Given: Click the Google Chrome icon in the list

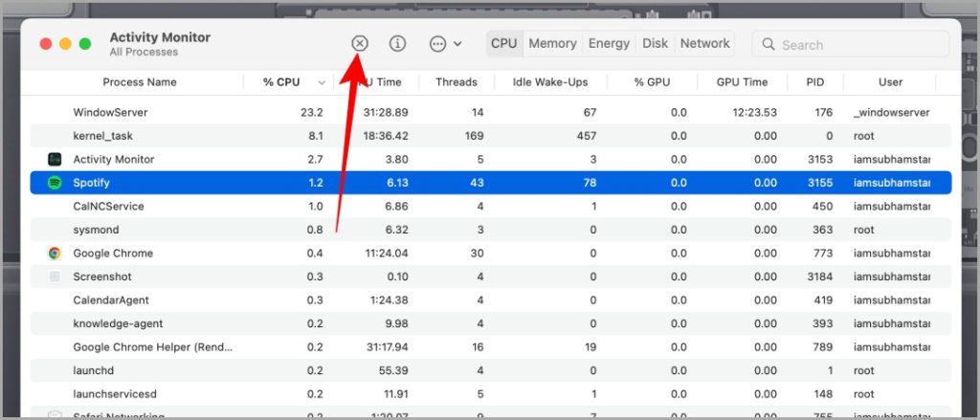Looking at the screenshot, I should pyautogui.click(x=55, y=254).
